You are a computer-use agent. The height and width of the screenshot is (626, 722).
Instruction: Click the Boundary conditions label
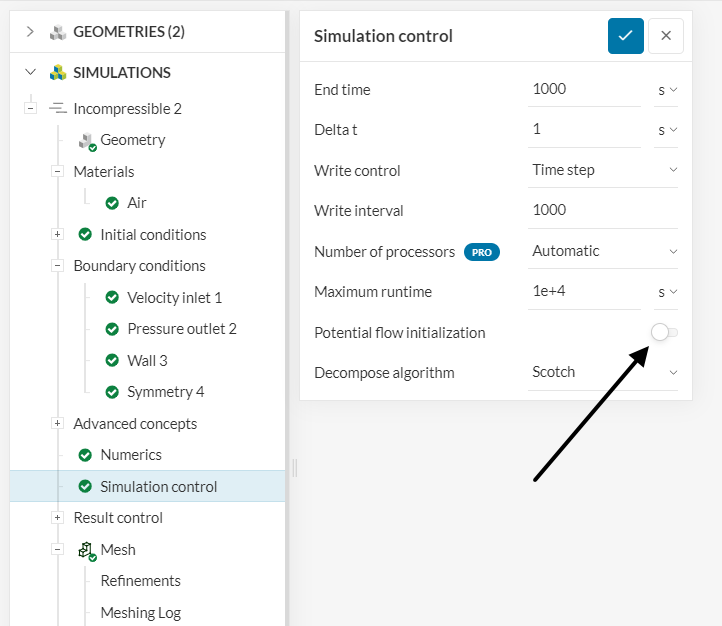coord(140,266)
